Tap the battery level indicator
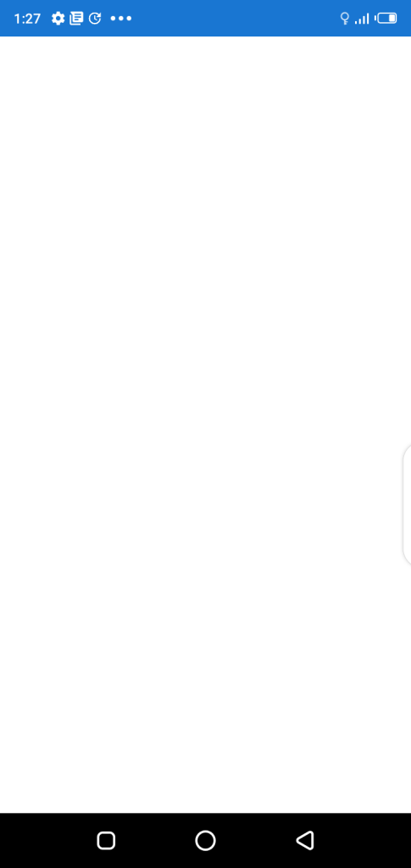411x868 pixels. pos(387,19)
